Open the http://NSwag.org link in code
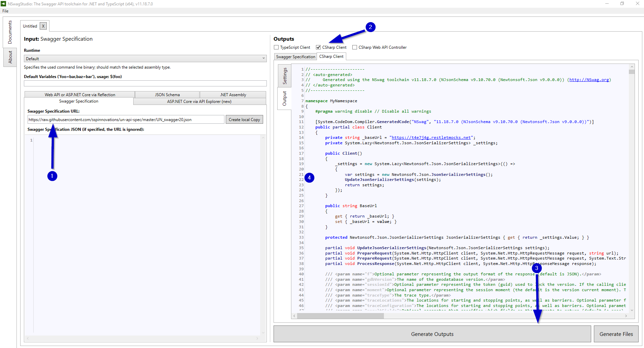 point(589,80)
